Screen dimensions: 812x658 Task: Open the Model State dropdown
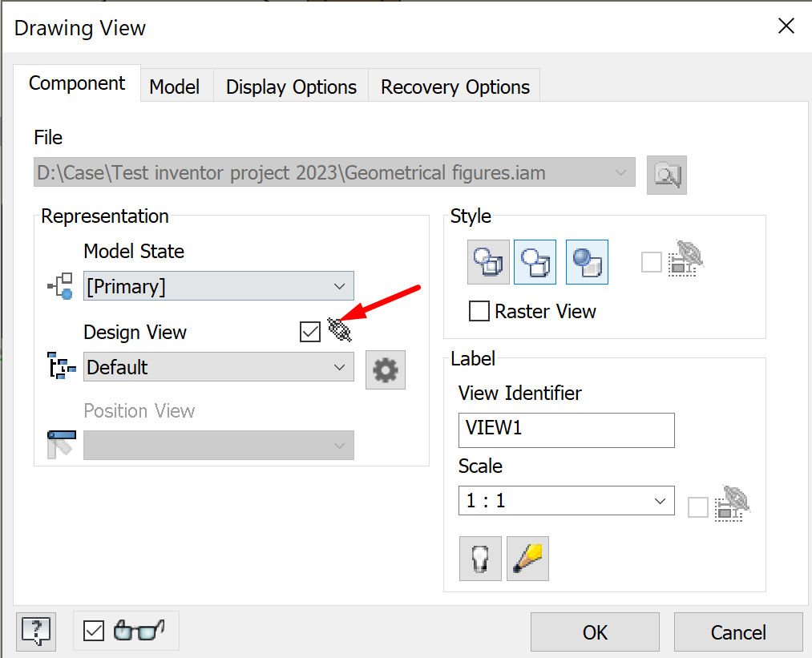coord(218,286)
